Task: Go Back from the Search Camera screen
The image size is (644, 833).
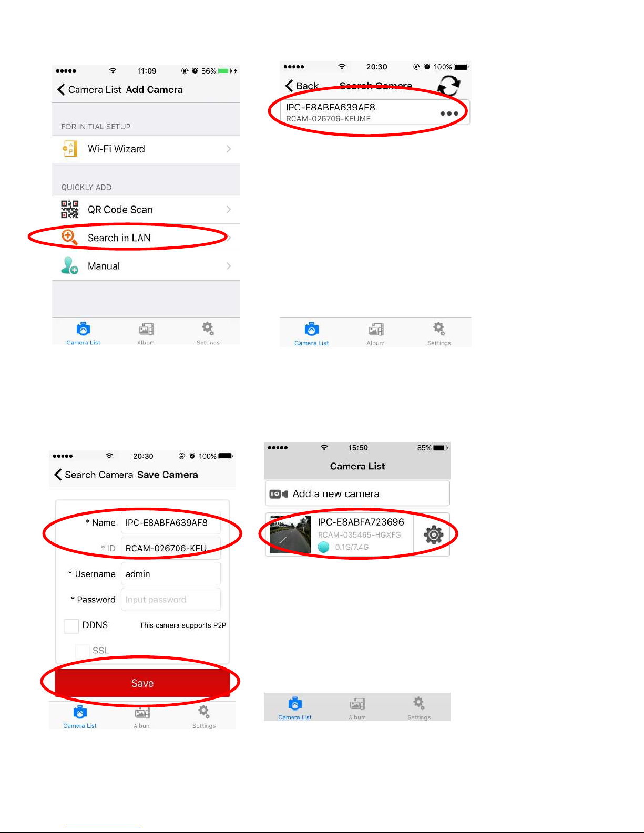Action: [x=302, y=86]
